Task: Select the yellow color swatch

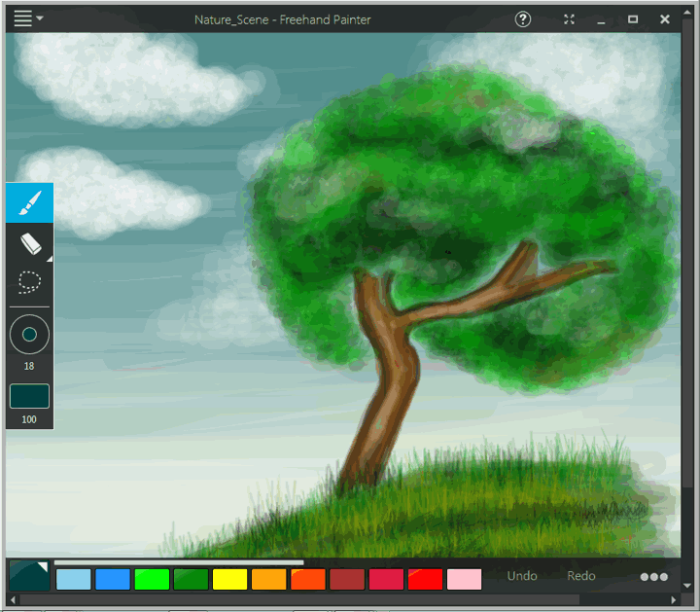Action: pos(229,580)
